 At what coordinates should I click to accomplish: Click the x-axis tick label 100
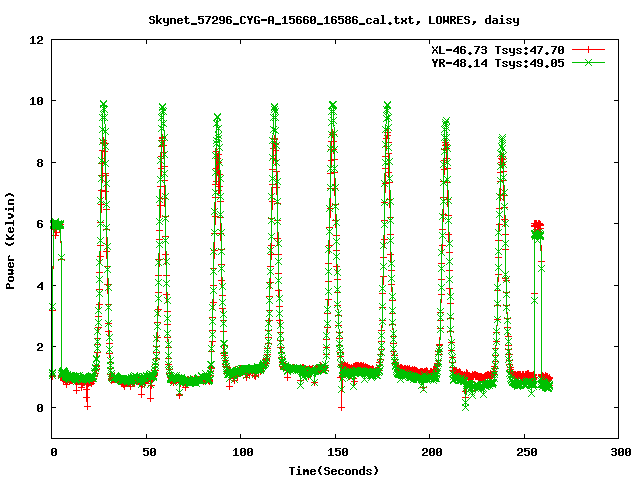[242, 452]
